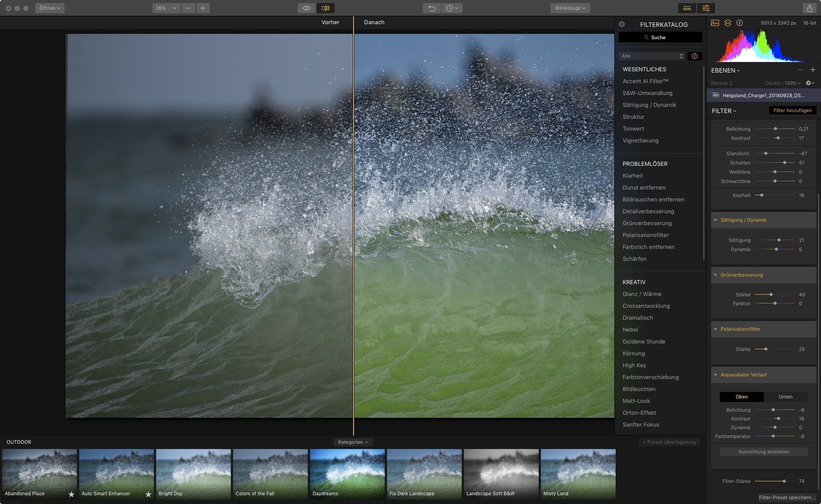Open the Alle filter category dropdown

652,56
